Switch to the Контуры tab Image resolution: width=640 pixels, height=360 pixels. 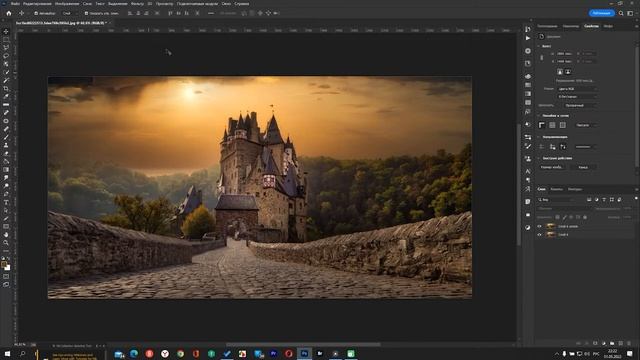[x=575, y=189]
